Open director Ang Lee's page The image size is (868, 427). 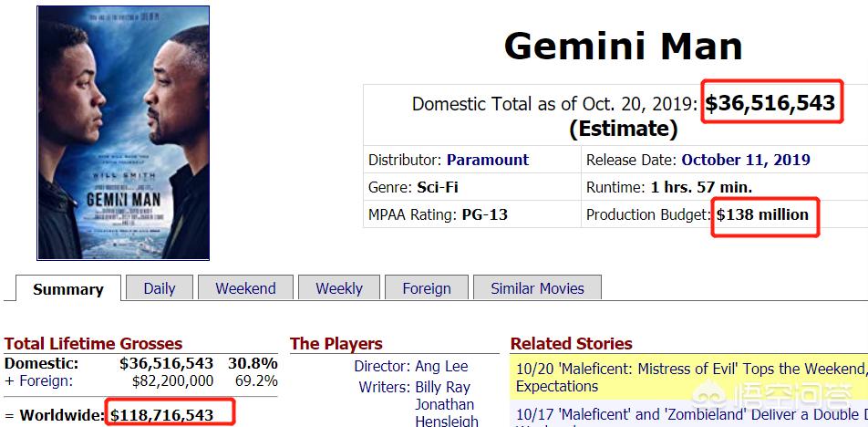pos(441,367)
